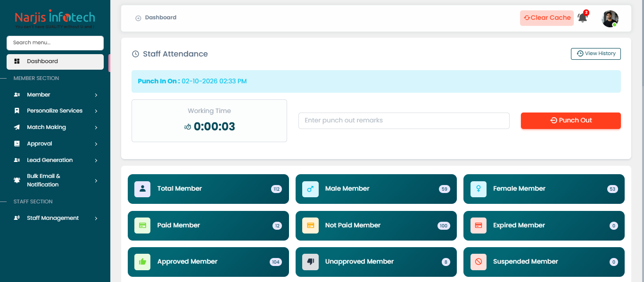Click the Total Member person icon
The image size is (644, 282).
(x=142, y=189)
